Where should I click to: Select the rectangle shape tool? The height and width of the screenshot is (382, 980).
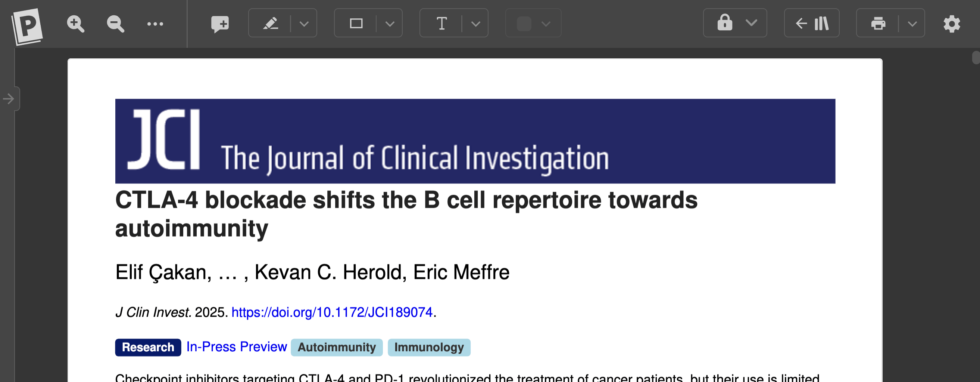(x=356, y=24)
